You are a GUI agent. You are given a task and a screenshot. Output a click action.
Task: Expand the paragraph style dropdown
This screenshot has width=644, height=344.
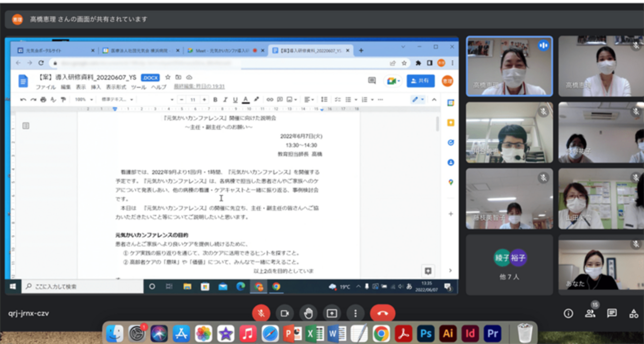[x=117, y=100]
